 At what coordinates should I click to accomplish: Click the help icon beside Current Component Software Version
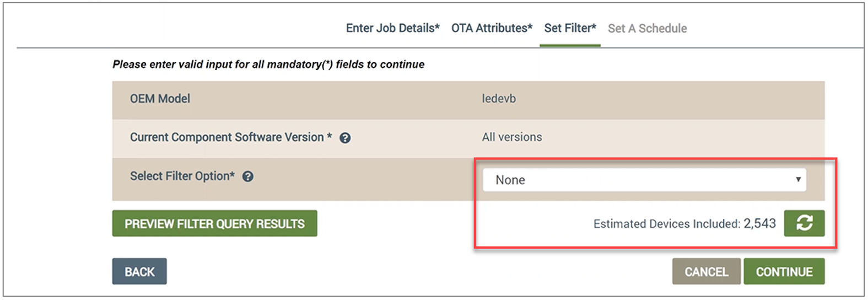345,138
